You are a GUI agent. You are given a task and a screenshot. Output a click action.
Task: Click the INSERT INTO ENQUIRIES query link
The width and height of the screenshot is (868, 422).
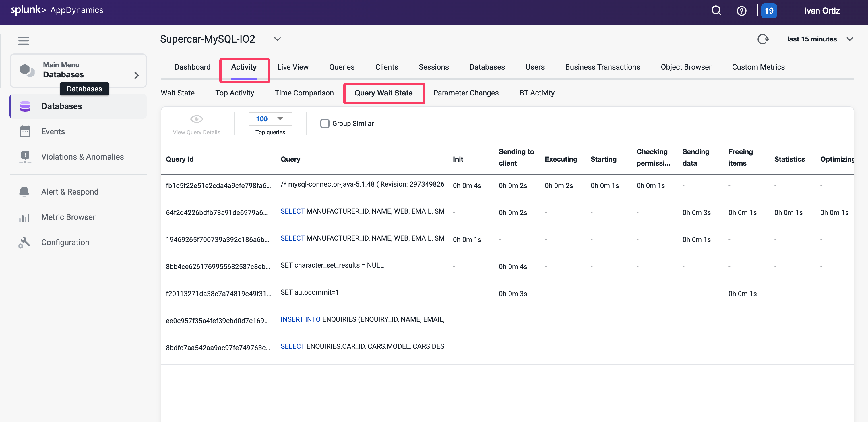pos(300,319)
